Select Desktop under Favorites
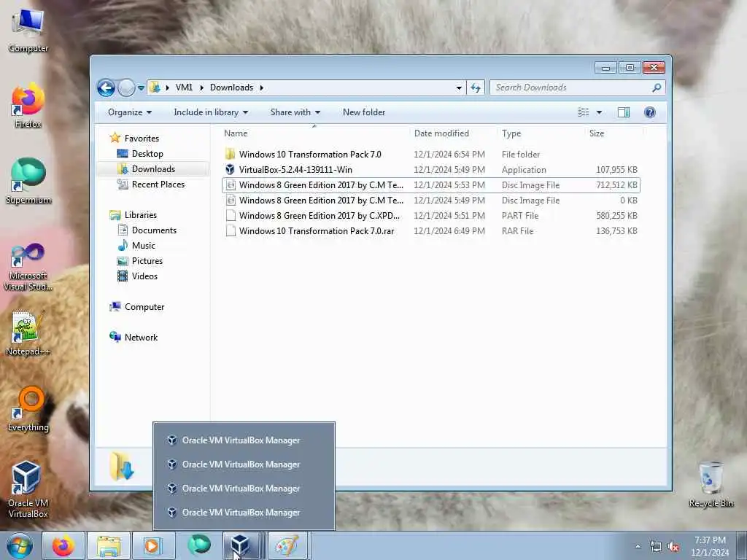The image size is (747, 560). tap(147, 154)
